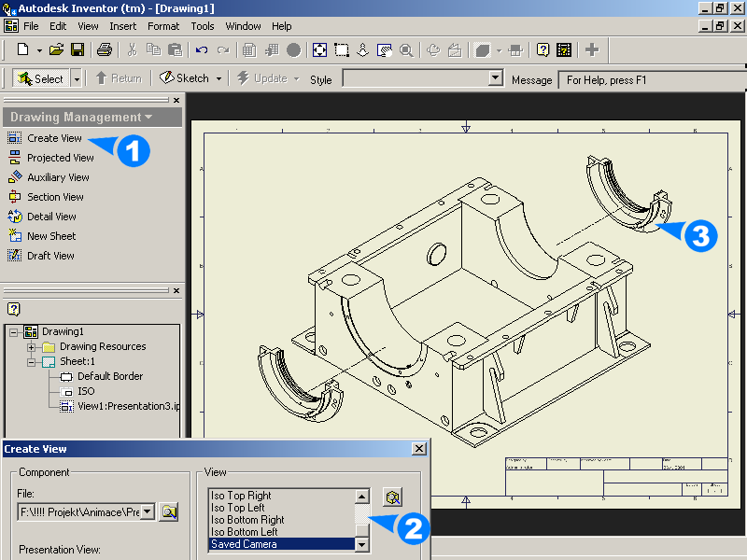Click the Undo arrow icon
747x560 pixels.
[202, 49]
